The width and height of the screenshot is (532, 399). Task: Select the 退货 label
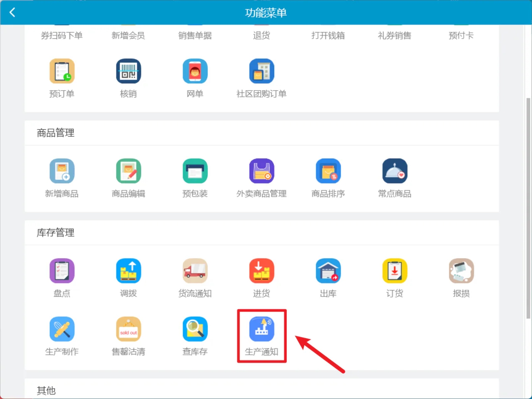tap(261, 36)
